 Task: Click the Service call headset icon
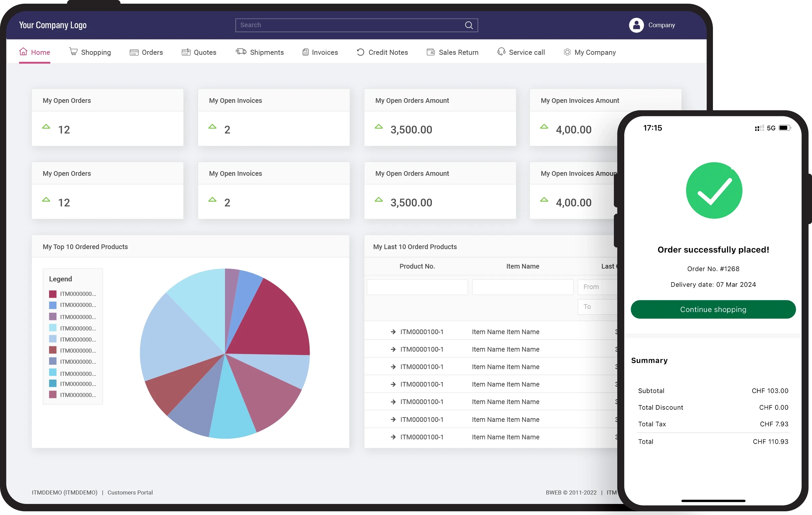pyautogui.click(x=501, y=52)
